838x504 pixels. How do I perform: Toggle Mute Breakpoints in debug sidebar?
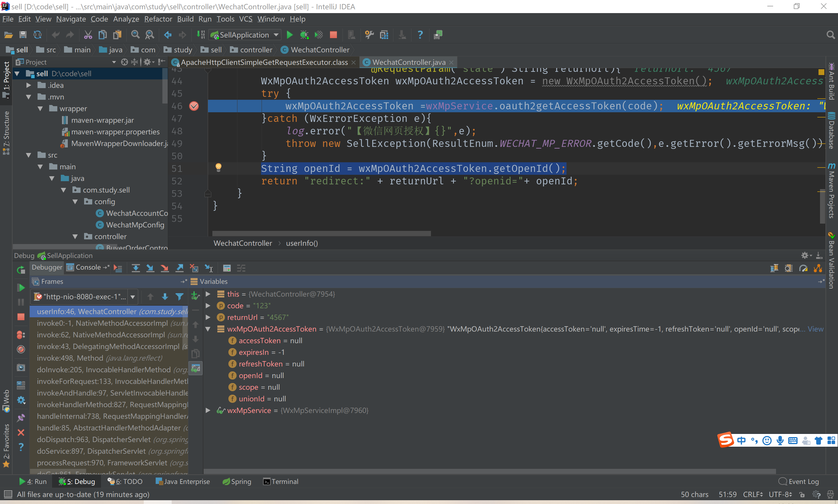coord(21,350)
